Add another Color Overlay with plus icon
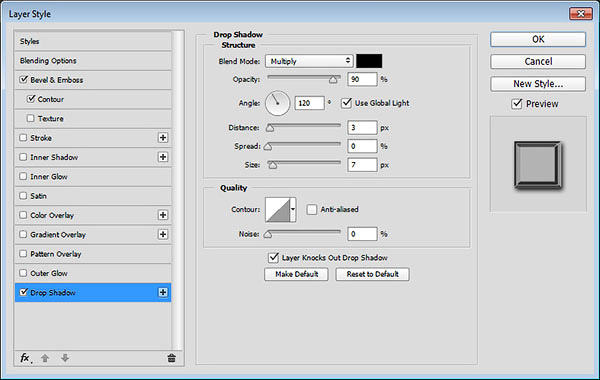Screen dimensions: 600x380 click(x=163, y=215)
